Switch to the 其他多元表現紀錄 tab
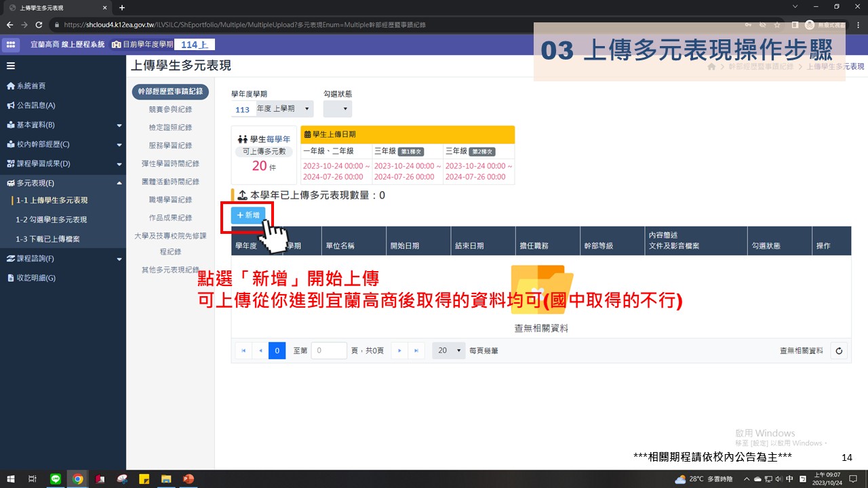 [x=170, y=270]
